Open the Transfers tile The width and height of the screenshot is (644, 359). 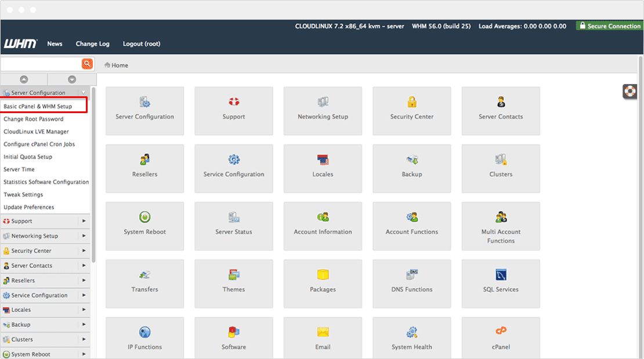click(x=144, y=284)
